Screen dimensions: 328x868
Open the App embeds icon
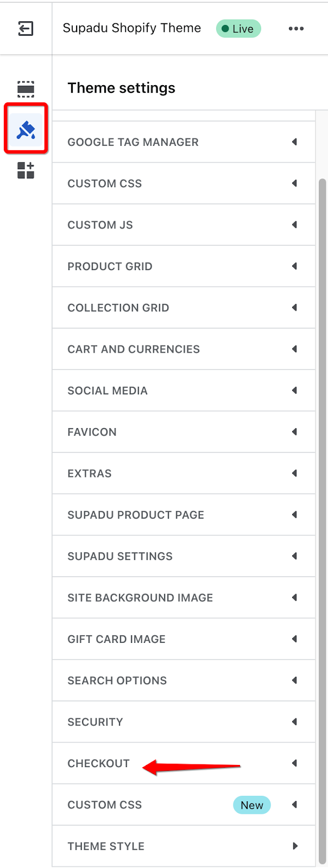(26, 170)
